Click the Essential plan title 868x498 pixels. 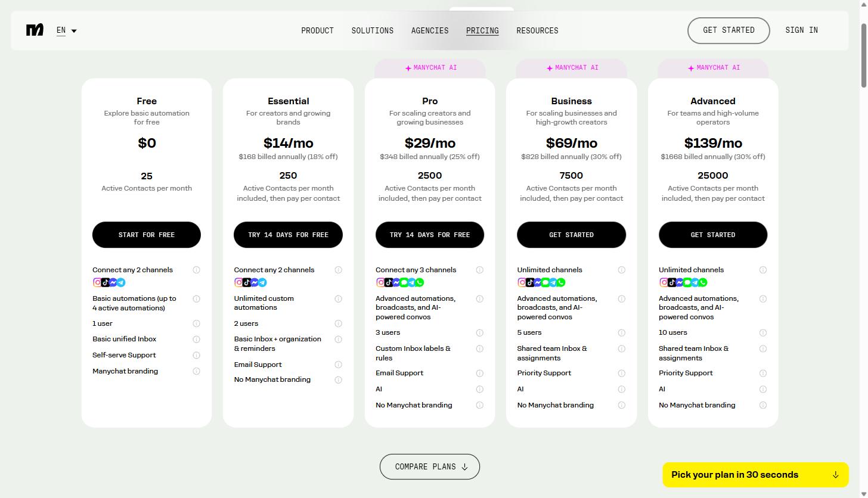point(288,101)
